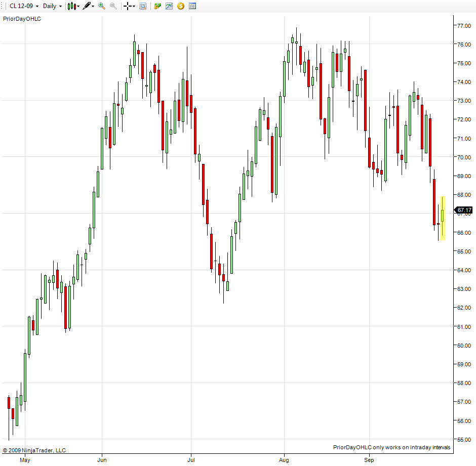The width and height of the screenshot is (476, 466).
Task: Click the zoom in magnifier icon
Action: 102,6
